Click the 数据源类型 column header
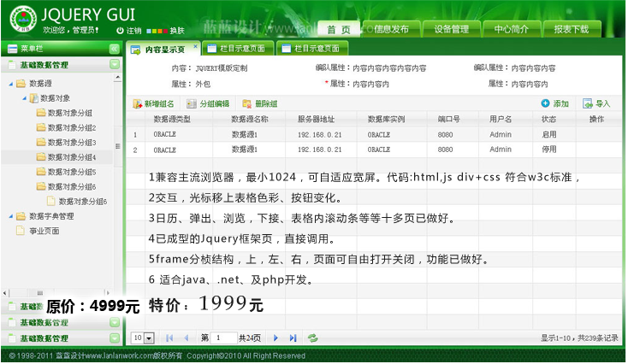This screenshot has width=628, height=364. click(172, 120)
